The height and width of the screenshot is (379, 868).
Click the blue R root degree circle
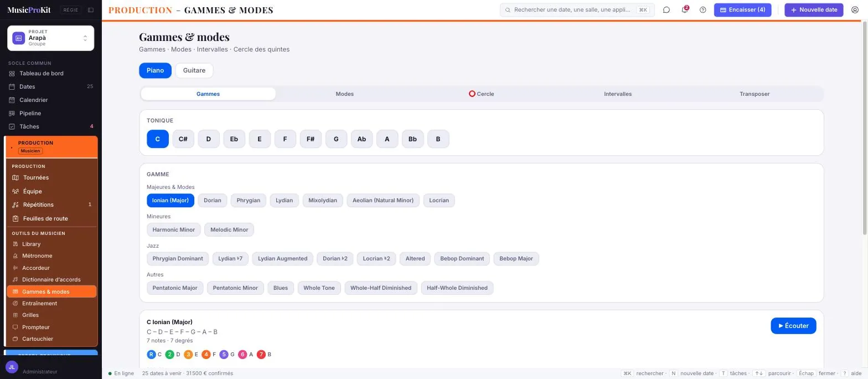[x=151, y=355]
